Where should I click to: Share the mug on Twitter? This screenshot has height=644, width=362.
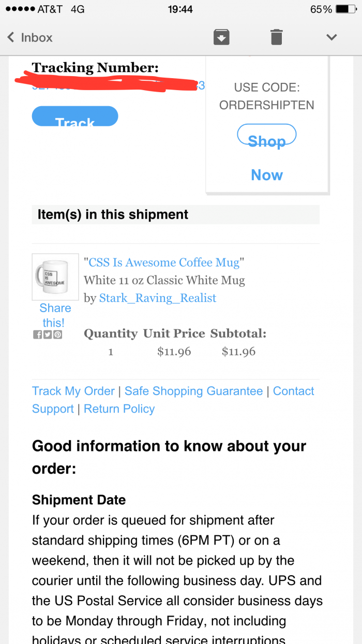click(x=48, y=334)
